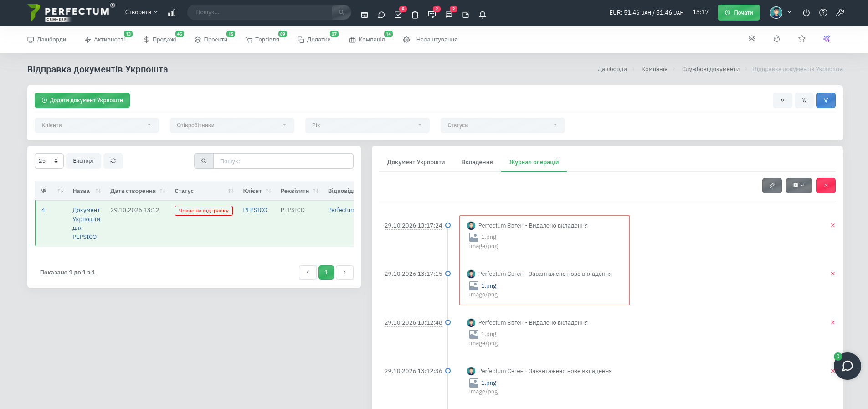Open the Клієнти filter dropdown
This screenshot has height=409, width=868.
(x=97, y=125)
